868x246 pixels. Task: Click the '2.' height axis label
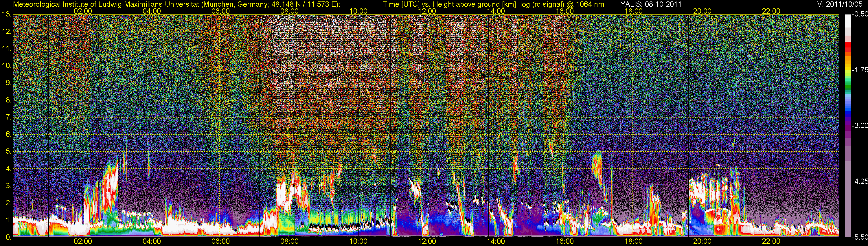8,203
